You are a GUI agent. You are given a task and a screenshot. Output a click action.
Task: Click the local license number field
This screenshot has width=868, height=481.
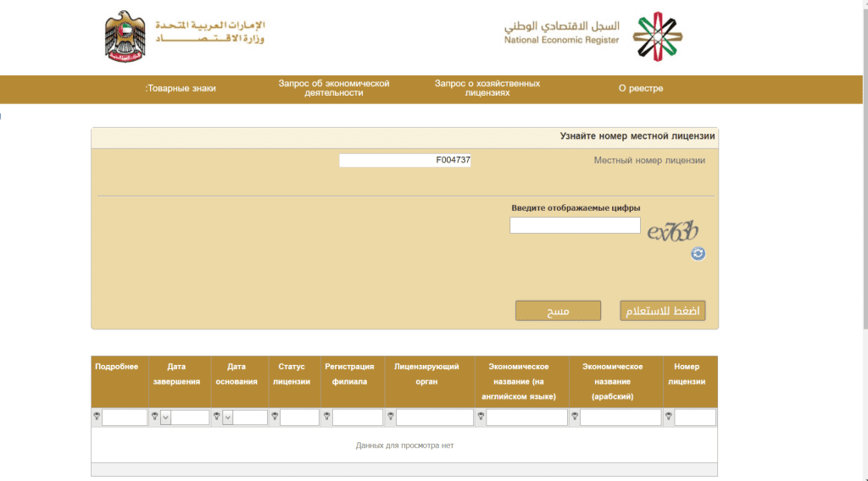pos(404,160)
